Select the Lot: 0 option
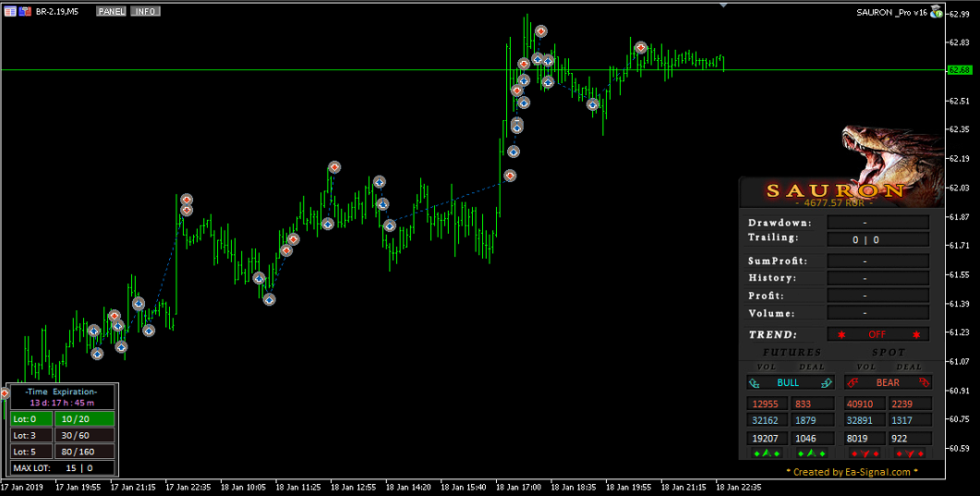980x496 pixels. [31, 418]
